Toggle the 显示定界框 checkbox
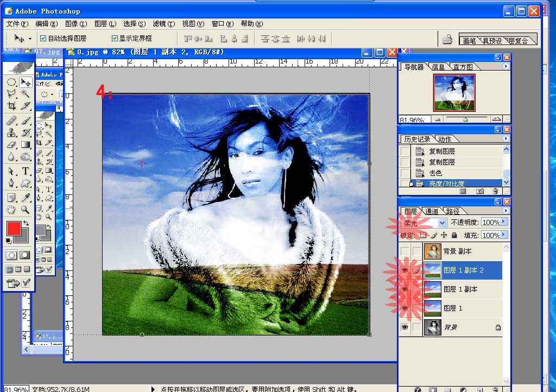The height and width of the screenshot is (392, 556). pos(115,39)
